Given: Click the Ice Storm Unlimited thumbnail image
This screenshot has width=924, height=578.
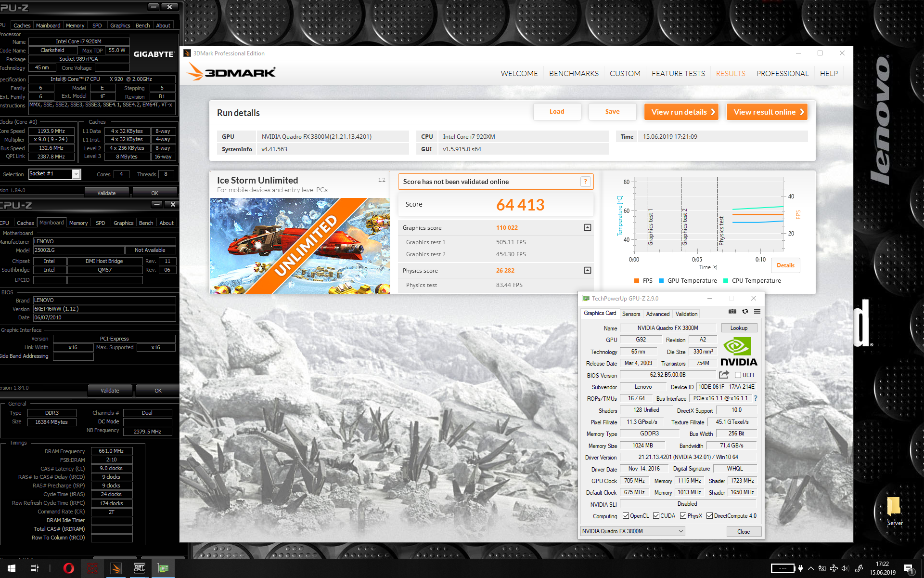Looking at the screenshot, I should (299, 246).
